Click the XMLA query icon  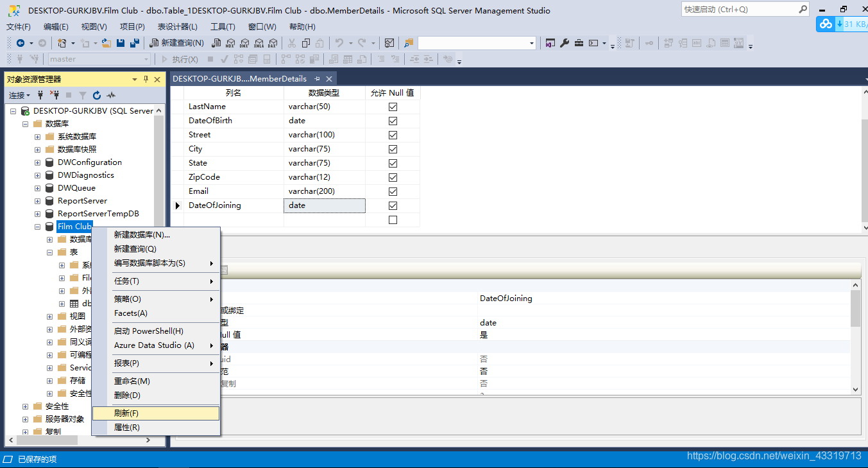[x=259, y=43]
